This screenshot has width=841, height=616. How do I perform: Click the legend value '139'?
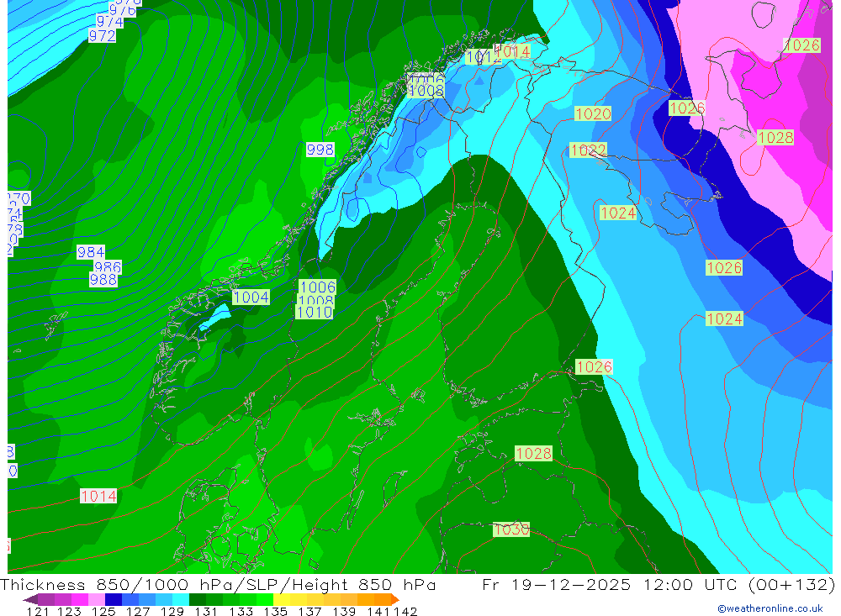[344, 611]
